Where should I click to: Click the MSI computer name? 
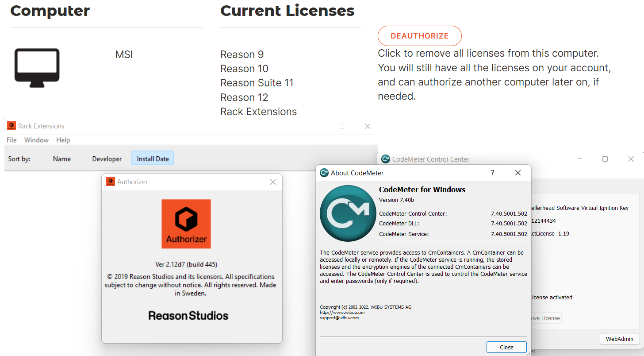point(124,54)
